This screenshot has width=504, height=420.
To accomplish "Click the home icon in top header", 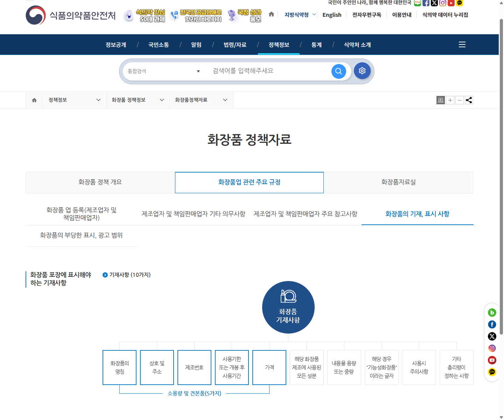I will click(271, 14).
